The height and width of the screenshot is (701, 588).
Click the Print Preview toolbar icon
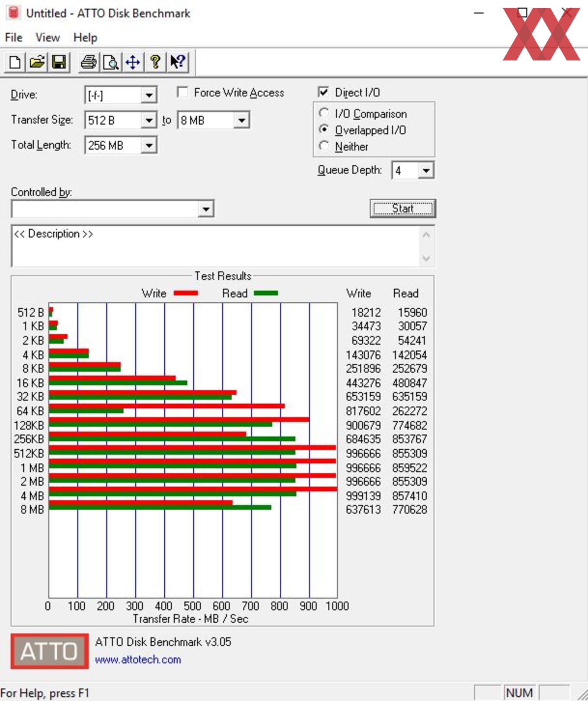click(111, 62)
